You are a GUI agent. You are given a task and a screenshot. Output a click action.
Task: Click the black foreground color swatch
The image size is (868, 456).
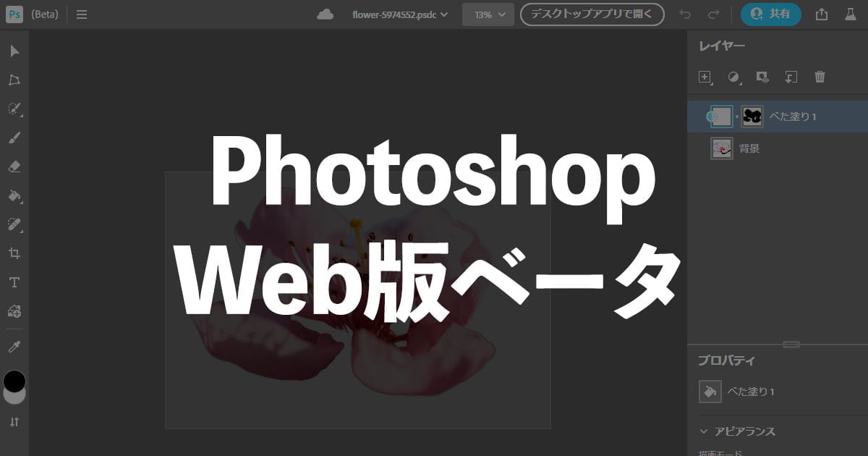click(14, 380)
